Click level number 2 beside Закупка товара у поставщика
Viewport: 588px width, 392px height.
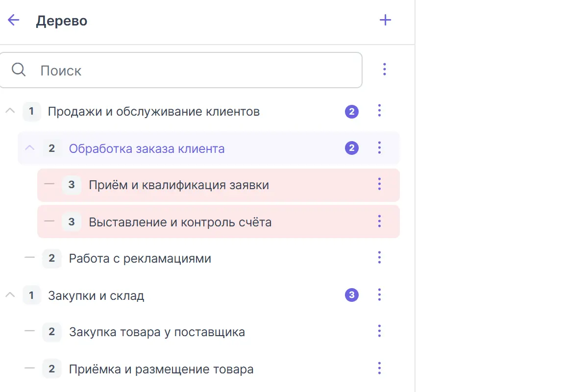click(52, 332)
